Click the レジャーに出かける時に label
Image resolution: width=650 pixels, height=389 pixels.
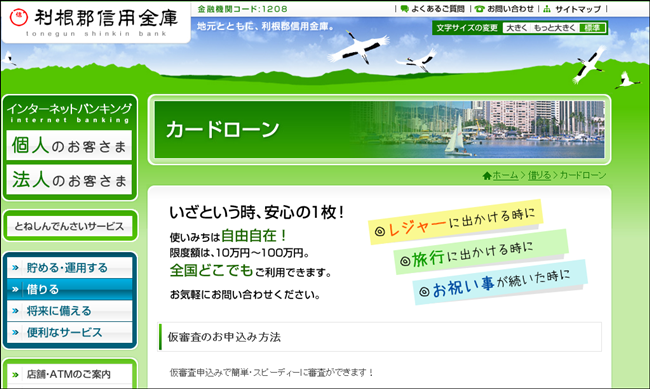pyautogui.click(x=455, y=222)
